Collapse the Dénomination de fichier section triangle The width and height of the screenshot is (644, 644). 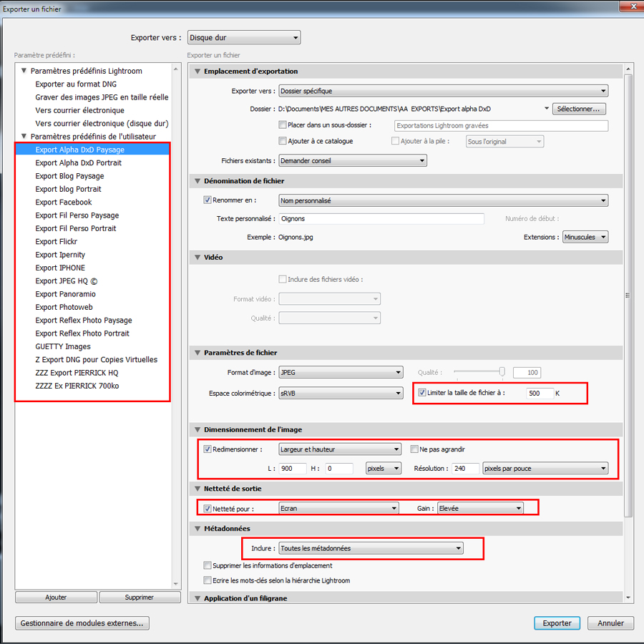click(197, 181)
